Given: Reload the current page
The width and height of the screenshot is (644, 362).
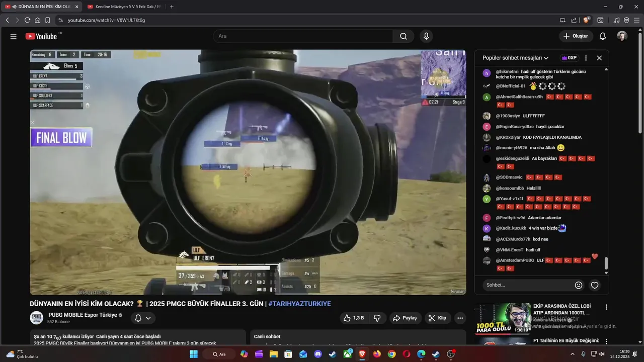Looking at the screenshot, I should (27, 20).
